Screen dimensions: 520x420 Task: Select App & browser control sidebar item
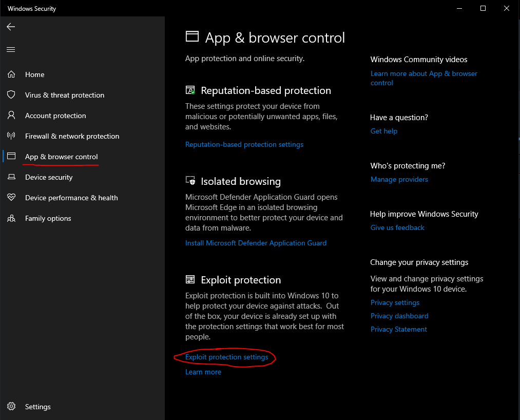click(61, 157)
